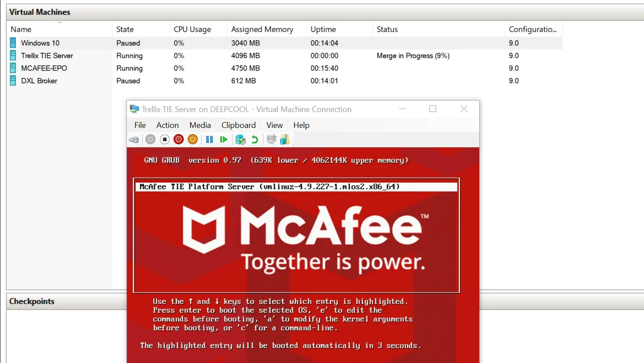Click the 4750 MB memory value

(x=245, y=68)
